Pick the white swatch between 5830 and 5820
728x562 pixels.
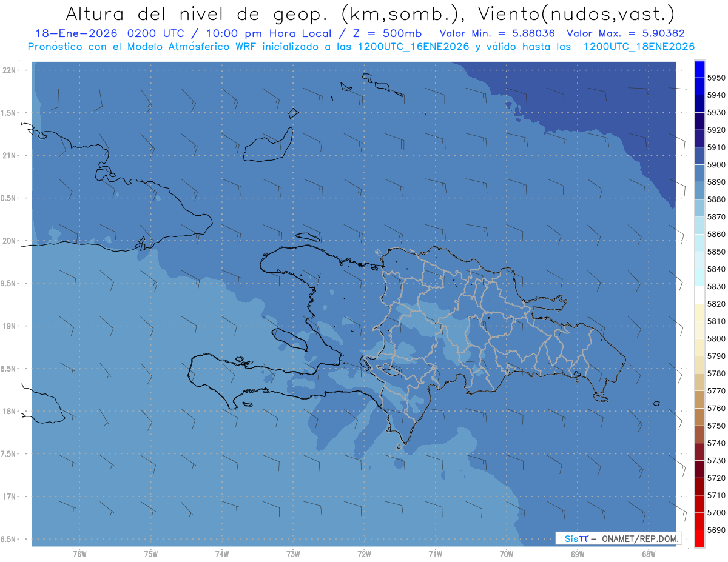tap(699, 295)
